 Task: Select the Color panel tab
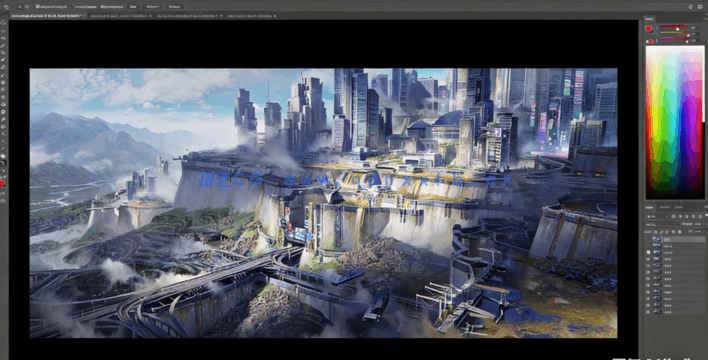[649, 19]
